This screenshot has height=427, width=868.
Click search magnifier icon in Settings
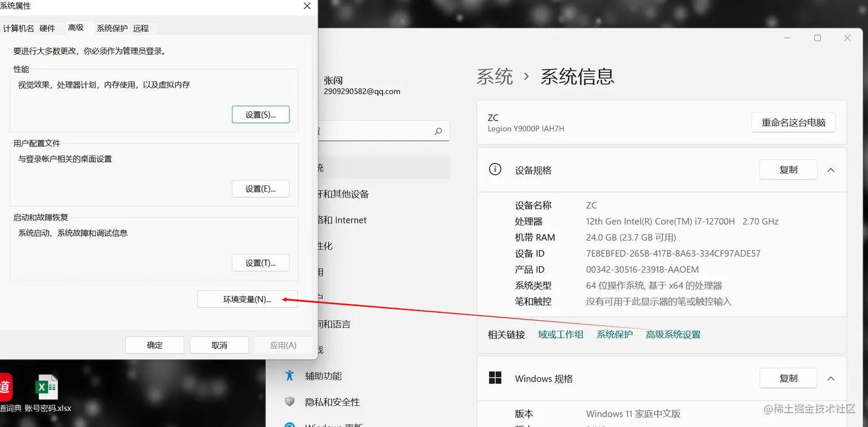pos(439,131)
